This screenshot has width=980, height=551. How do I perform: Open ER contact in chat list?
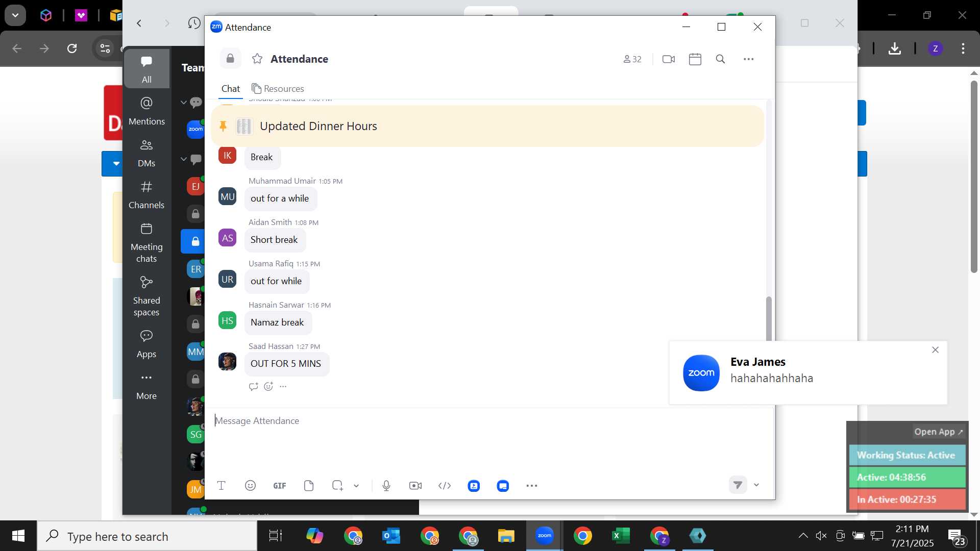coord(195,269)
